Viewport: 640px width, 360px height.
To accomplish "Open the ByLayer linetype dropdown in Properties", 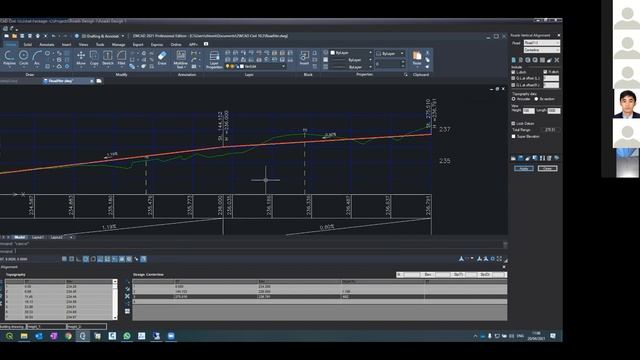I will click(x=351, y=60).
